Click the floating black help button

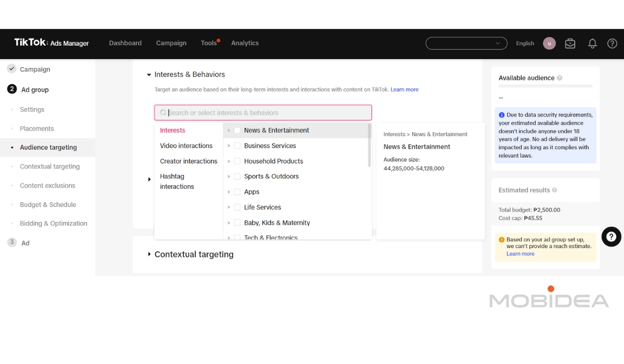point(612,237)
